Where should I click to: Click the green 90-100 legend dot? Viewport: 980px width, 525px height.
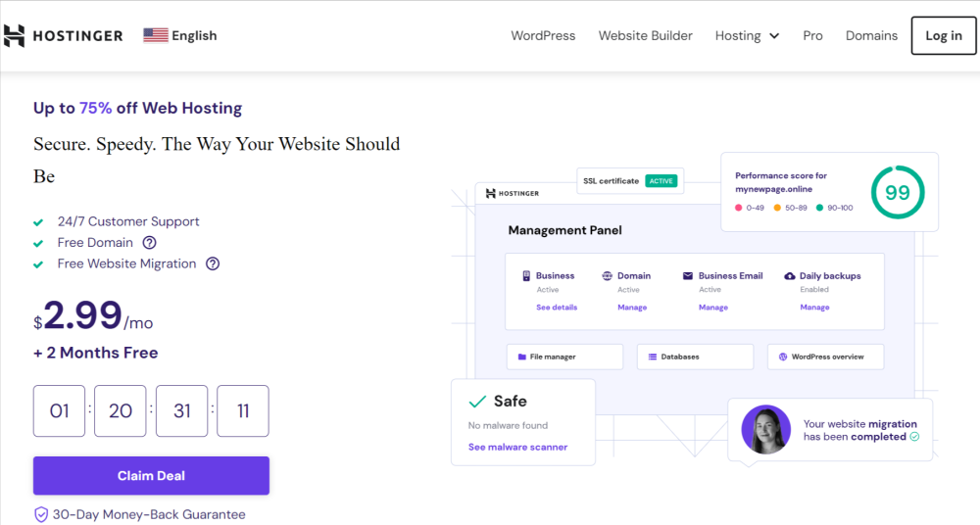(x=819, y=208)
